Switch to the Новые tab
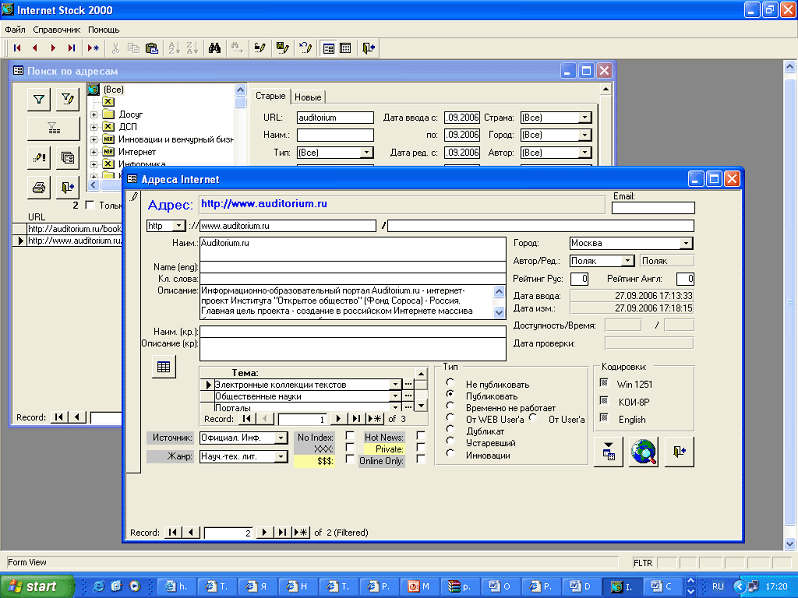Viewport: 798px width, 598px height. (307, 97)
